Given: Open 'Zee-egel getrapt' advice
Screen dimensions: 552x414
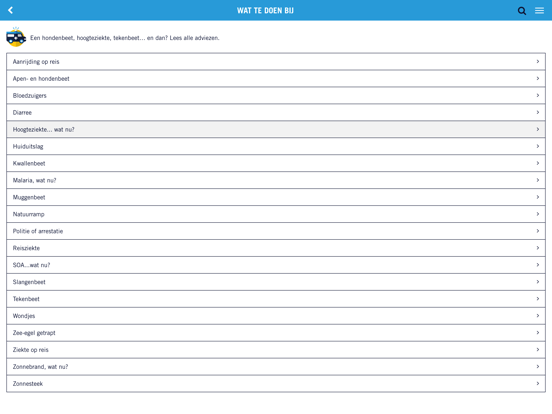Looking at the screenshot, I should point(276,333).
